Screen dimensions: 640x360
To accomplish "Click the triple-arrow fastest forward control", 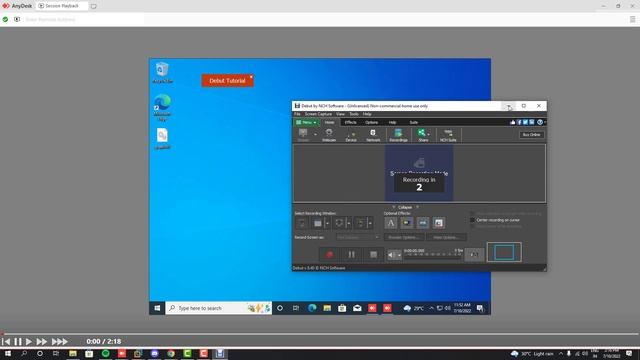I will [x=59, y=341].
